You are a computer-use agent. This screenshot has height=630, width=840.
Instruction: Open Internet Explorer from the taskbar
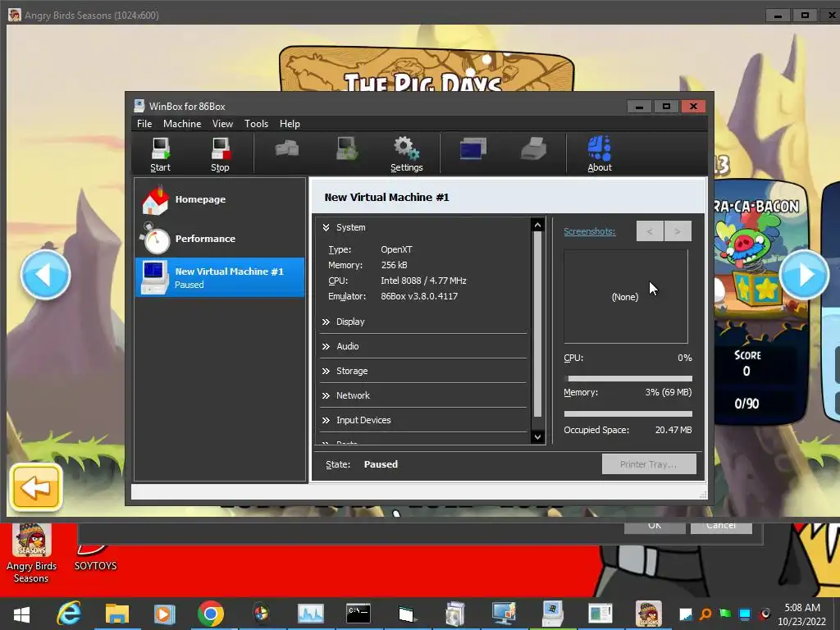[x=70, y=614]
